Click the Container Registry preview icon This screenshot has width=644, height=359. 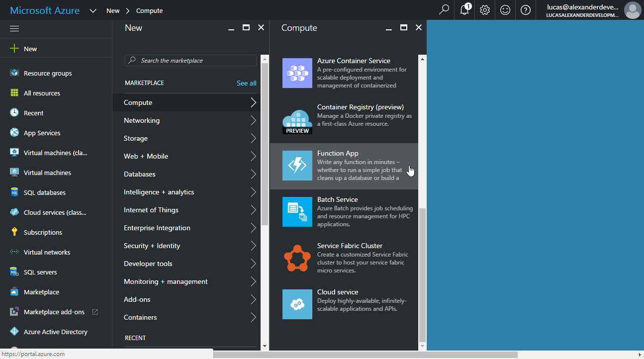(297, 122)
